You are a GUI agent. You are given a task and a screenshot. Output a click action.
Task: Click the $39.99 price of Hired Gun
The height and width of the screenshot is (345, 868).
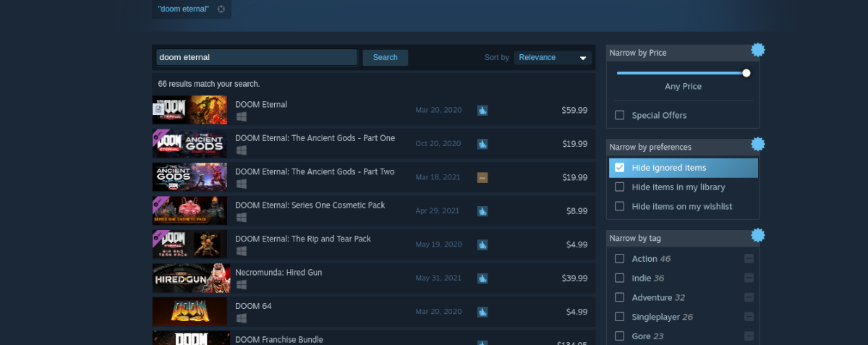point(574,278)
